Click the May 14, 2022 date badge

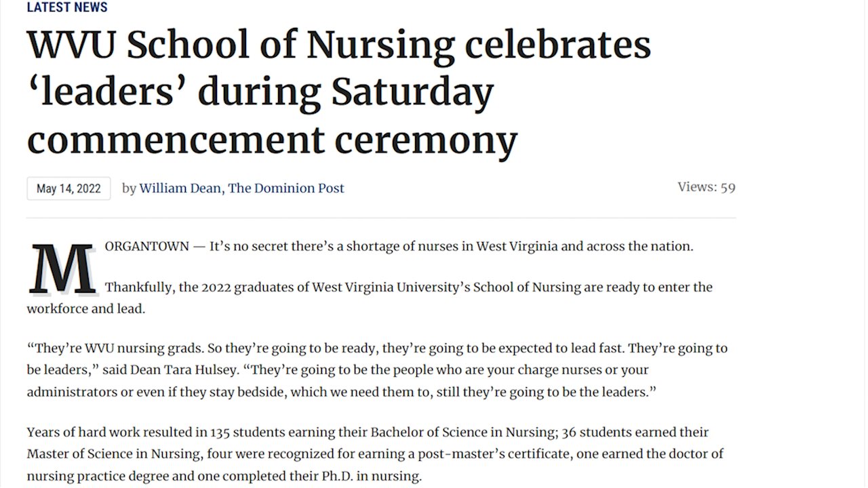coord(68,188)
